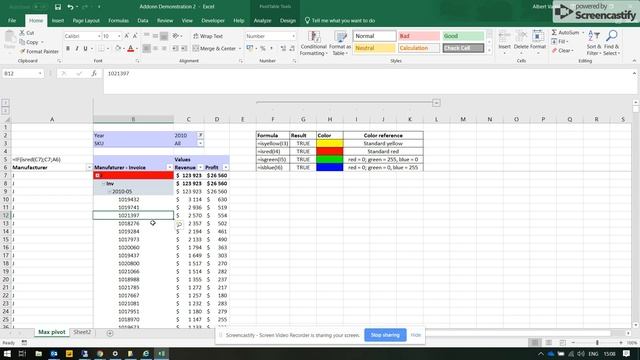Switch to the Data tab
640x360 pixels.
143,20
